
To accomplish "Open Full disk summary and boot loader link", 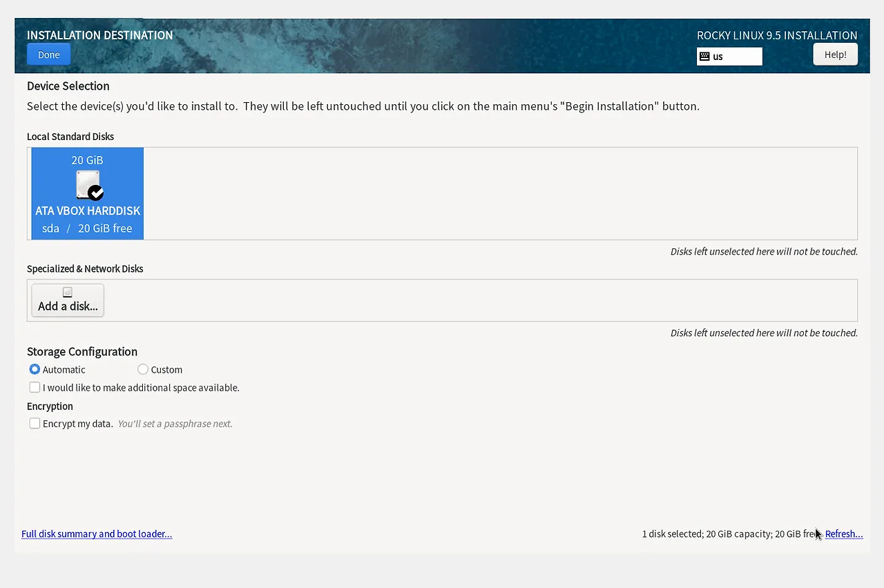I will point(97,533).
